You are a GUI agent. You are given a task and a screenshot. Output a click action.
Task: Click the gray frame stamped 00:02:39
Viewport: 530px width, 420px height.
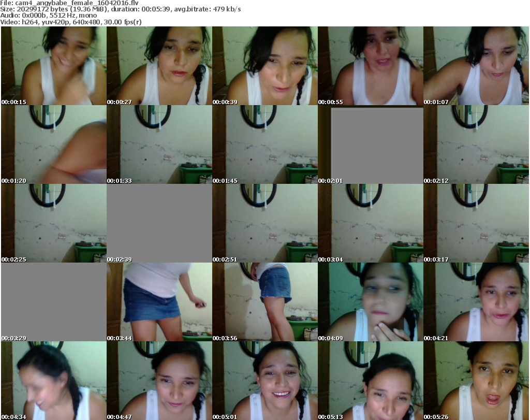[159, 223]
